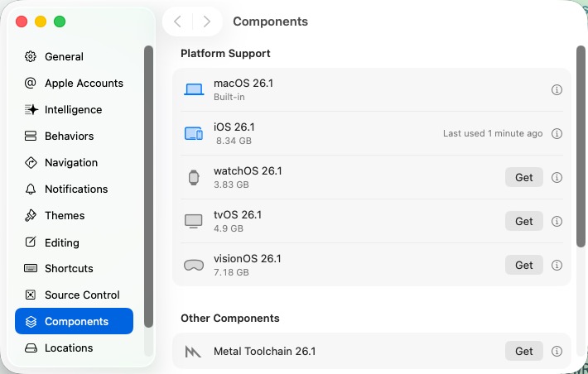
Task: Click the components list vertical scrollbar
Action: point(581,145)
